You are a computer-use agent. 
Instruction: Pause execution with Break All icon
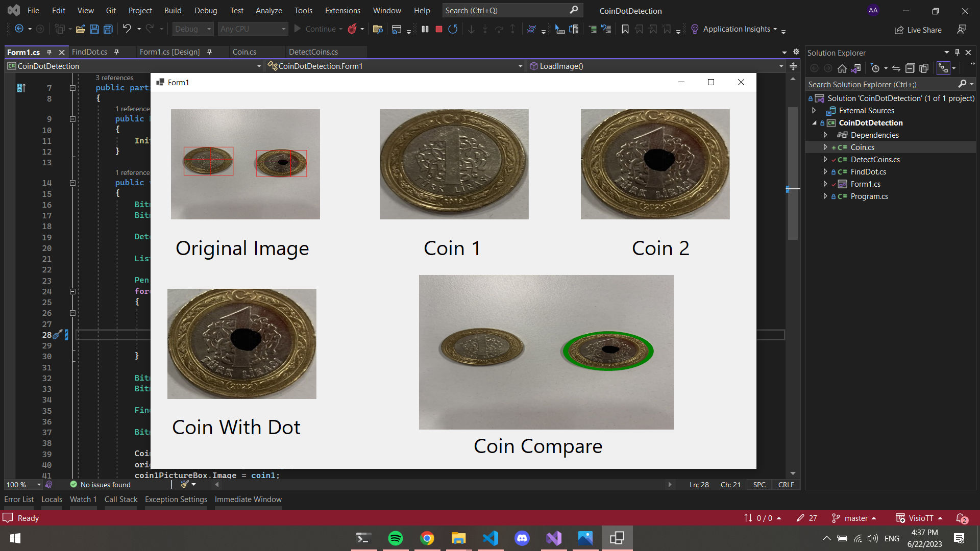(425, 29)
